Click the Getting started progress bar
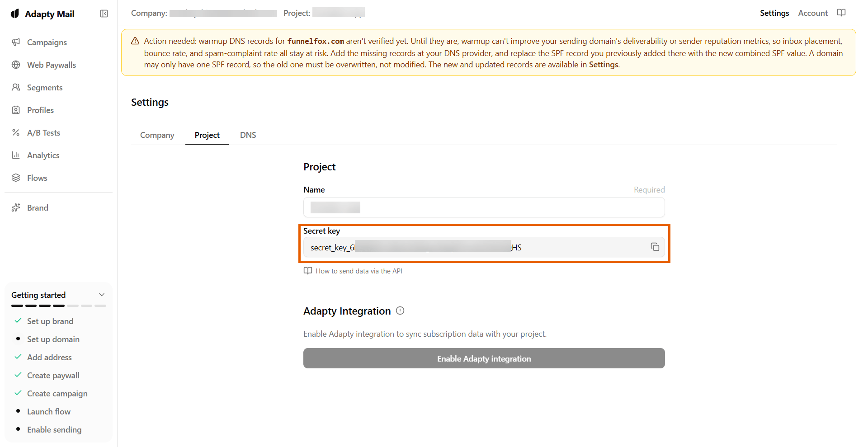The height and width of the screenshot is (447, 868). pos(59,306)
